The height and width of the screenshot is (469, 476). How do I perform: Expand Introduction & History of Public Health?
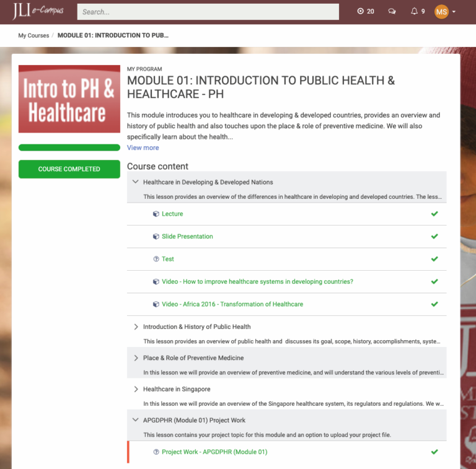click(136, 327)
